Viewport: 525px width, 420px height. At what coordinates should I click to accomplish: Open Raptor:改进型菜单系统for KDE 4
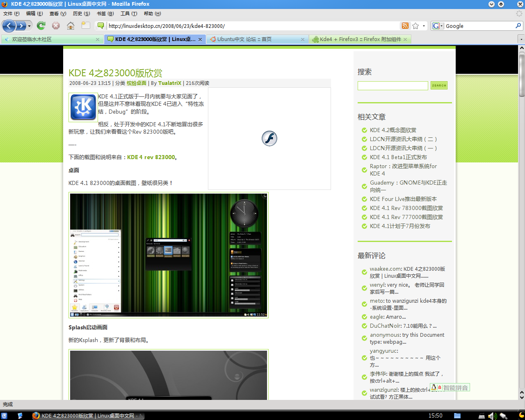pos(404,170)
